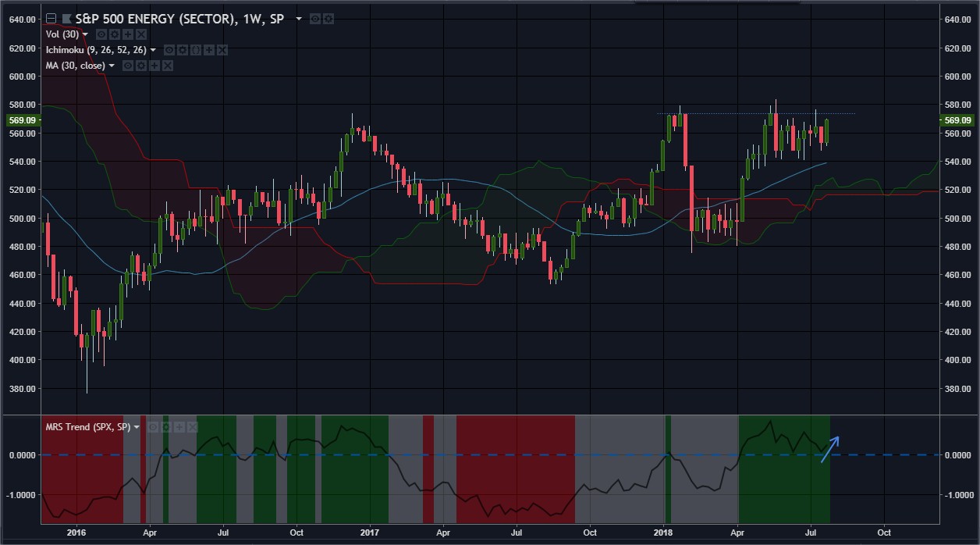Open MRS Trend indicator settings gear
The width and height of the screenshot is (980, 545).
pyautogui.click(x=166, y=427)
